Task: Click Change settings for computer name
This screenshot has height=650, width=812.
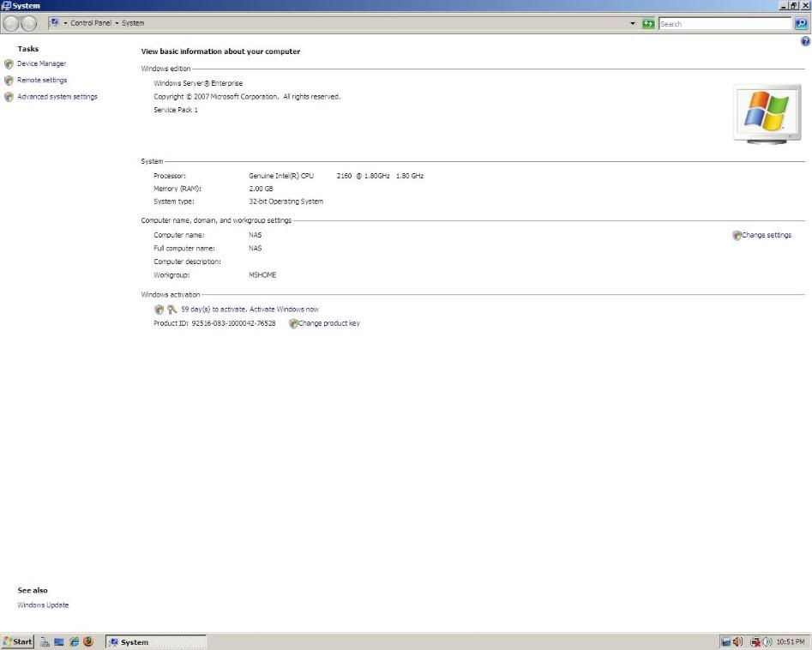Action: [767, 235]
